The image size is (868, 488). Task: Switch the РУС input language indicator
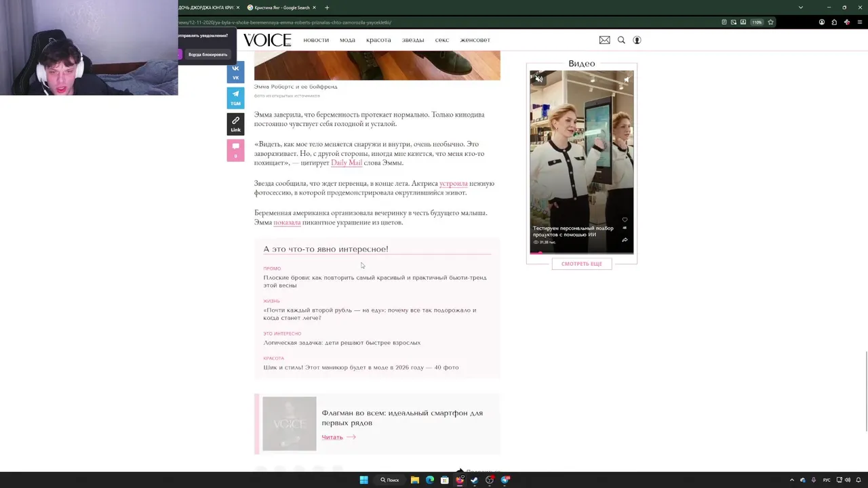coord(827,480)
